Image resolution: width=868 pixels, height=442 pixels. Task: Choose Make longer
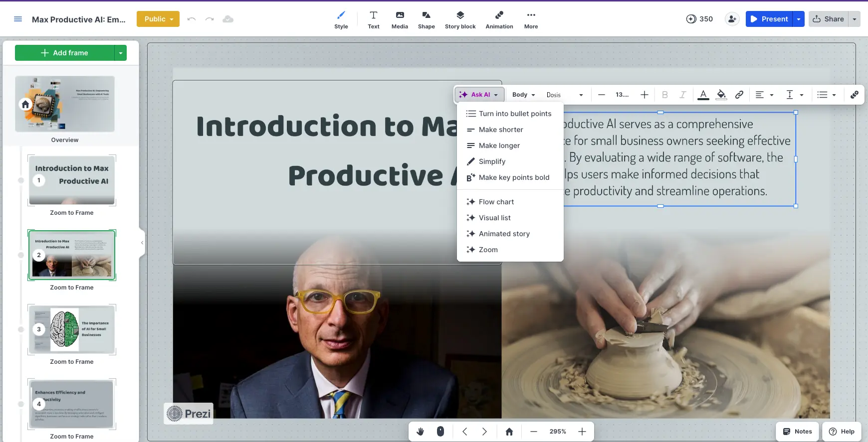(510, 146)
